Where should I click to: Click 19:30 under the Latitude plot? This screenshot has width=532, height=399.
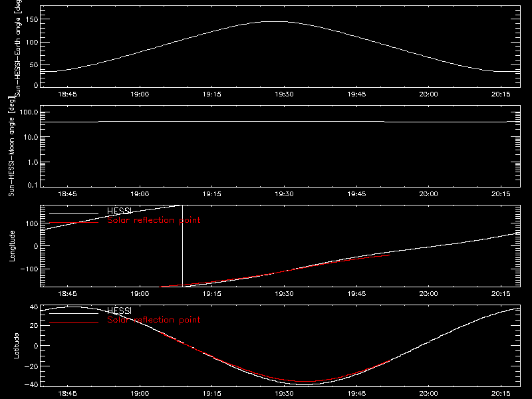click(x=285, y=394)
